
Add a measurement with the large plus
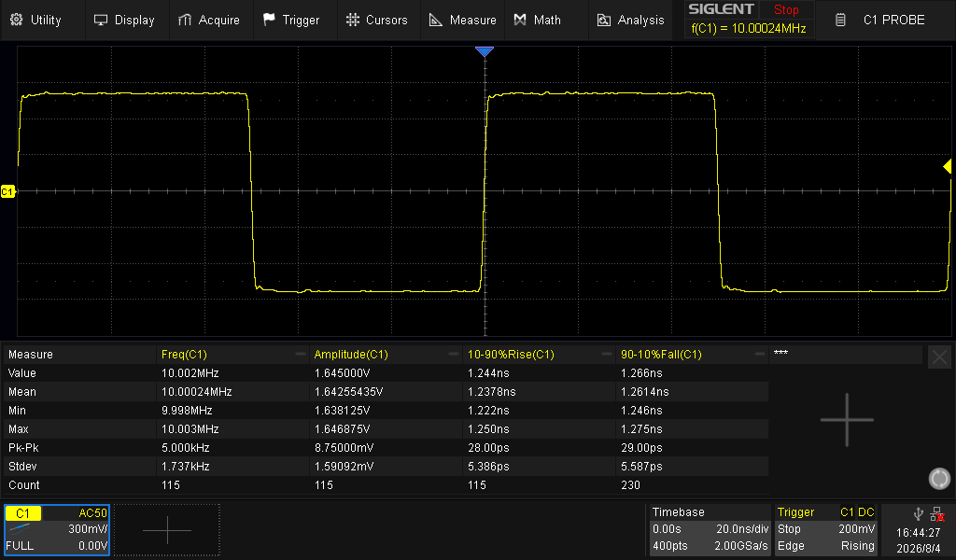point(847,420)
